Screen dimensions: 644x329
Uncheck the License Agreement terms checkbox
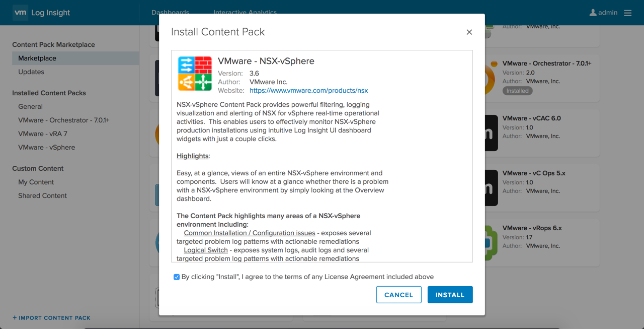point(177,277)
